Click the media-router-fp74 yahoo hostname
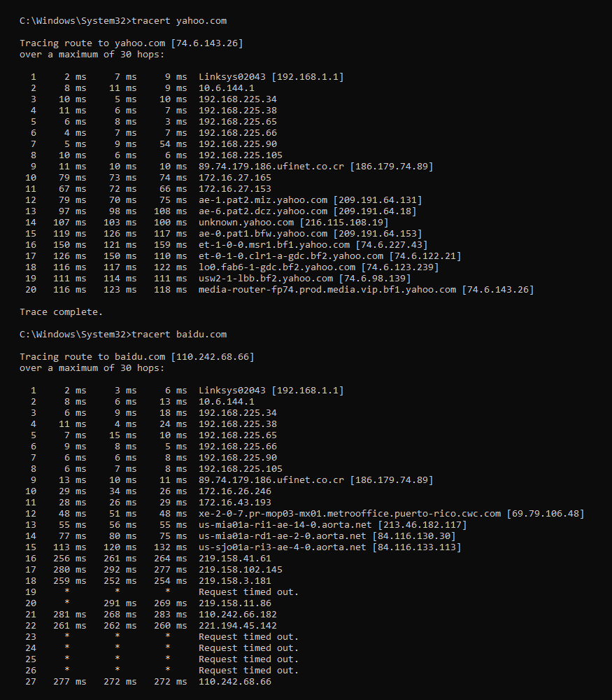The image size is (612, 700). [327, 290]
